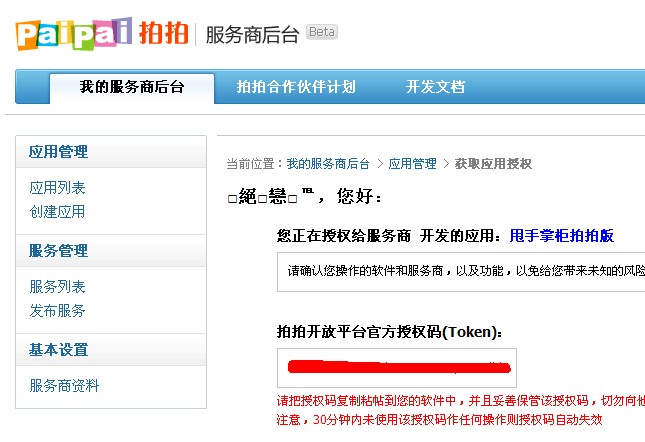
Task: Click the greeting text 您好
Action: click(359, 196)
